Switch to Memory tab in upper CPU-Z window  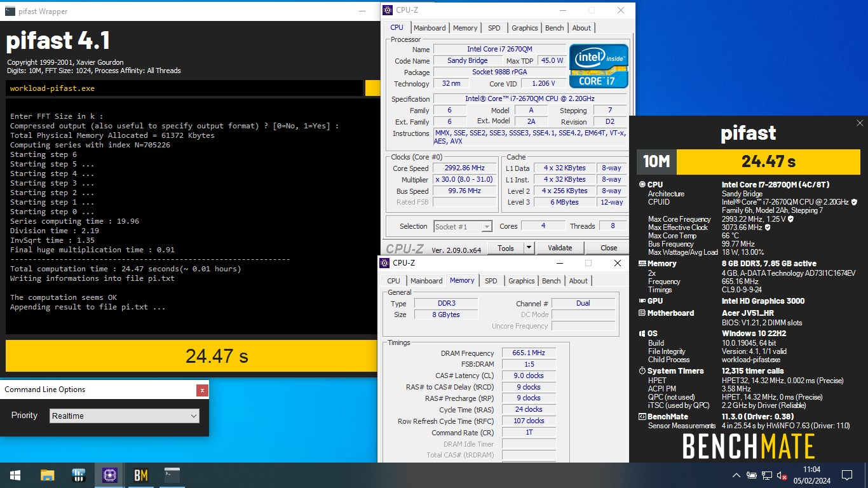tap(465, 28)
